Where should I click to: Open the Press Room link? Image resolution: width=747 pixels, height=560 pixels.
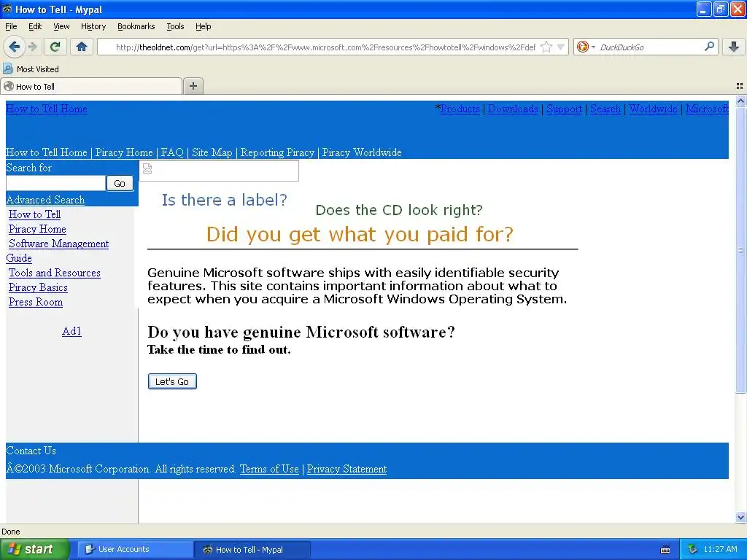pos(35,302)
